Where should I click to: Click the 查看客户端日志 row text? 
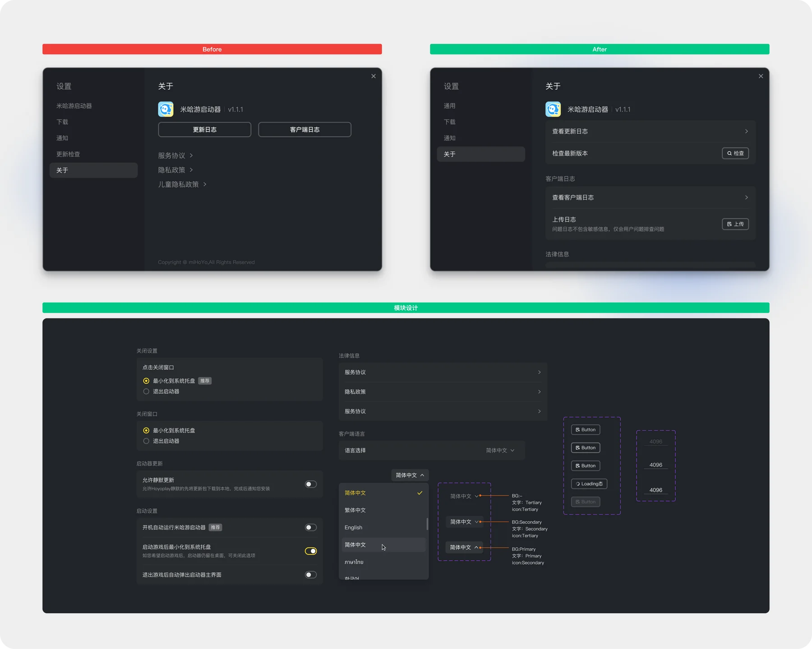(573, 198)
